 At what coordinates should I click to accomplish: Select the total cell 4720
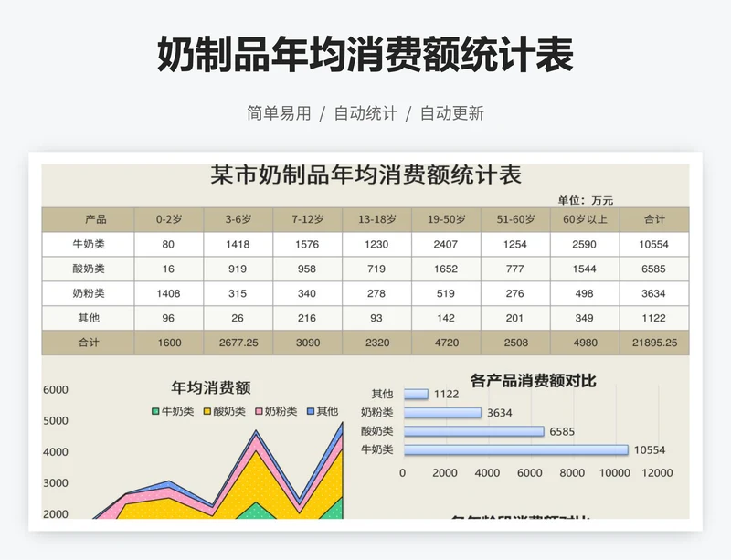[x=446, y=343]
